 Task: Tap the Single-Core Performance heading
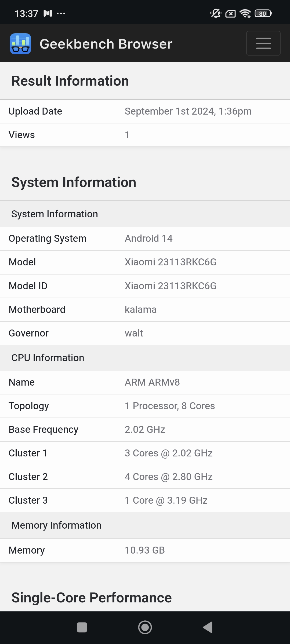(91, 598)
